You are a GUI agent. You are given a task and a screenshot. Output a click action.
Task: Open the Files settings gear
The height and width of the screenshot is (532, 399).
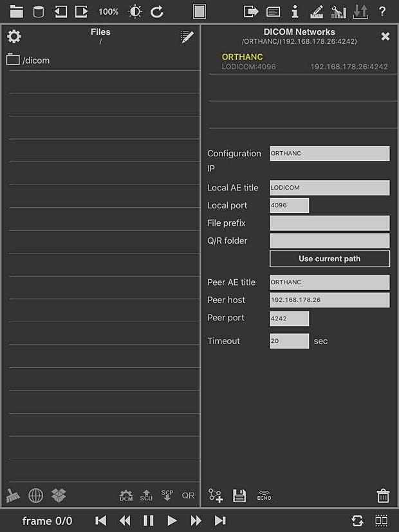point(14,36)
